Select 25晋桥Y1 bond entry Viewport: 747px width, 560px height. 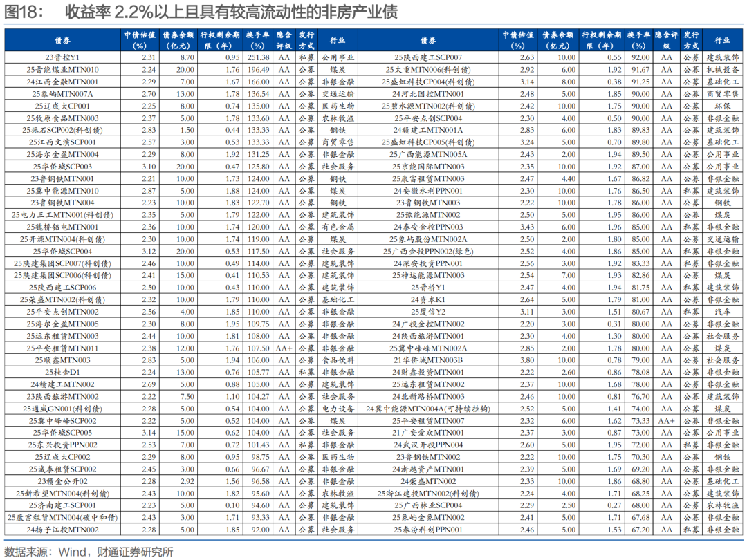[428, 288]
